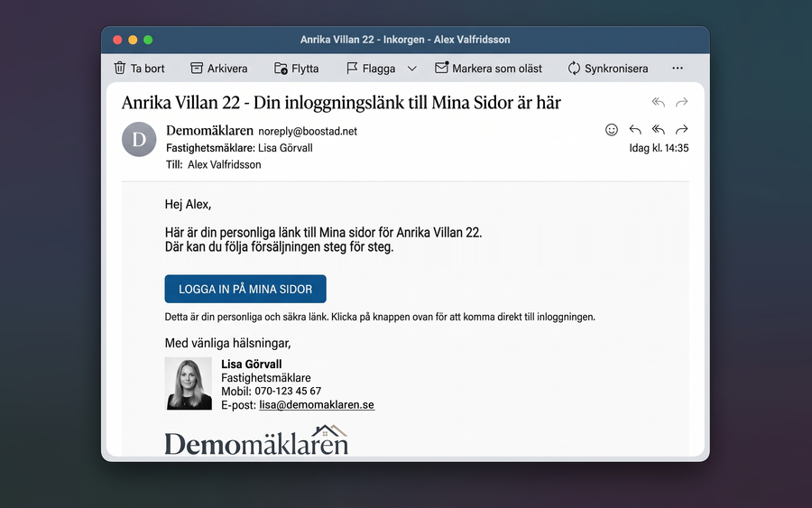Click reply-all icon beside subject line
Image resolution: width=812 pixels, height=508 pixels.
659,102
